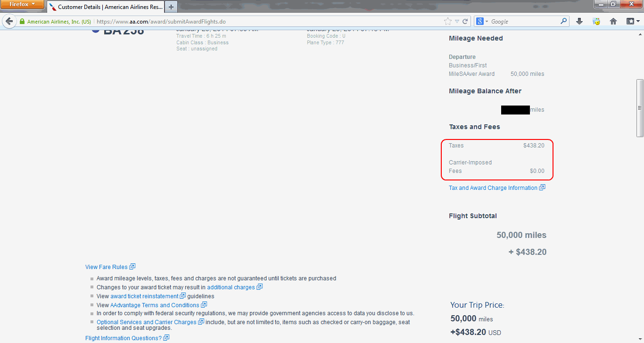Open the Google search engine selector
The height and width of the screenshot is (343, 644).
482,22
